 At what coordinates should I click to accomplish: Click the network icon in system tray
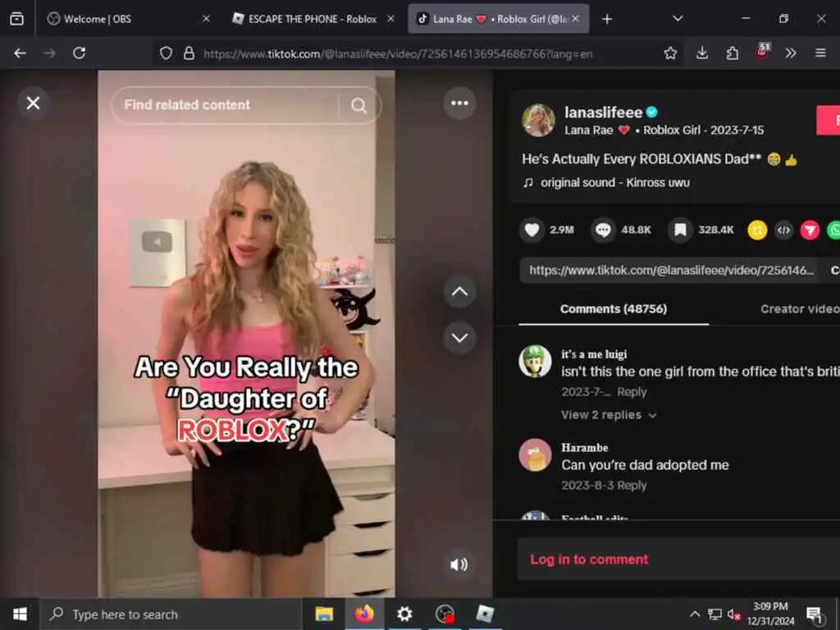[x=714, y=614]
